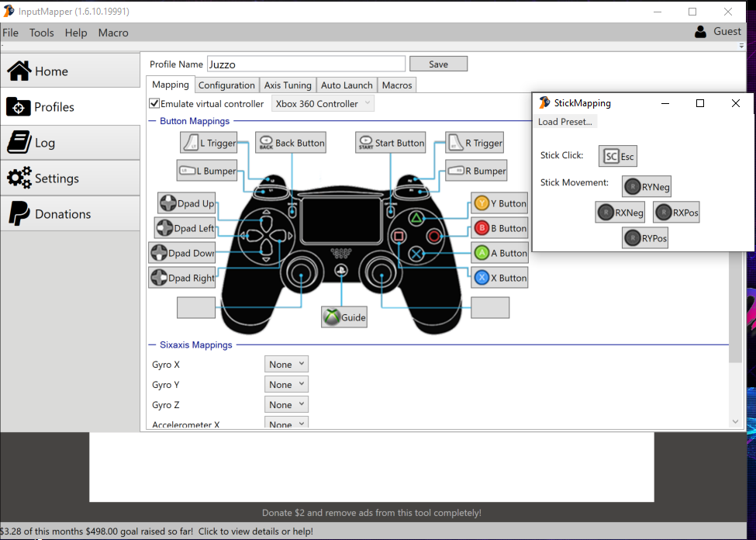Screen dimensions: 756x540
Task: Expand the toolbar overflow arrow under Guest
Action: click(x=741, y=46)
